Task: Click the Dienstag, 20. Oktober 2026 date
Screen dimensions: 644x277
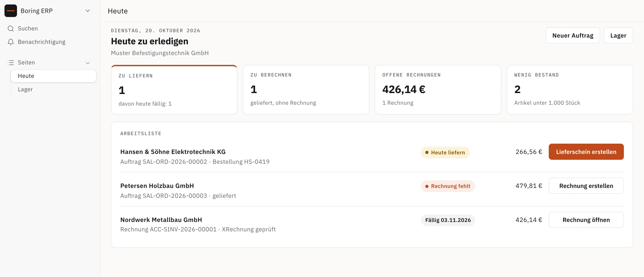Action: pos(155,30)
